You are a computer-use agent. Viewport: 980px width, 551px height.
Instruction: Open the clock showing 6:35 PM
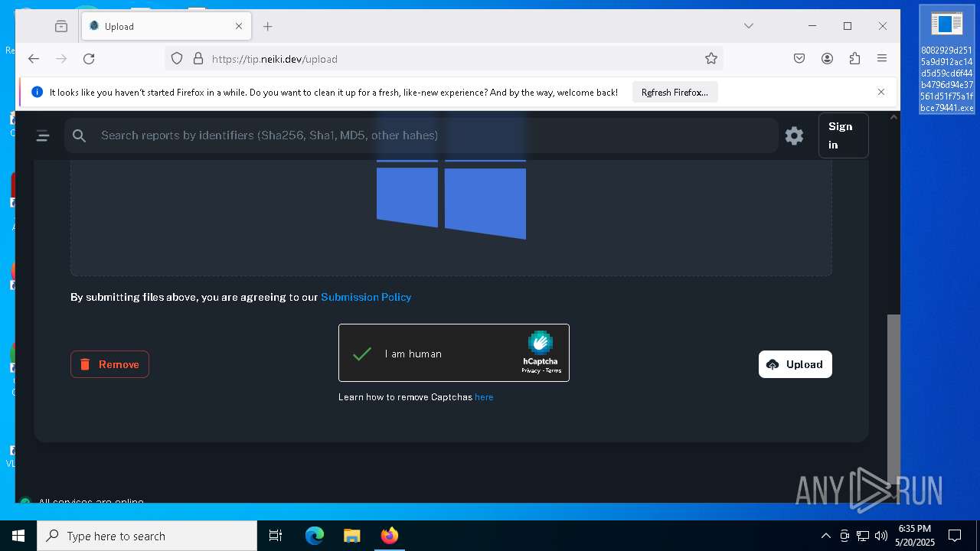(x=915, y=535)
